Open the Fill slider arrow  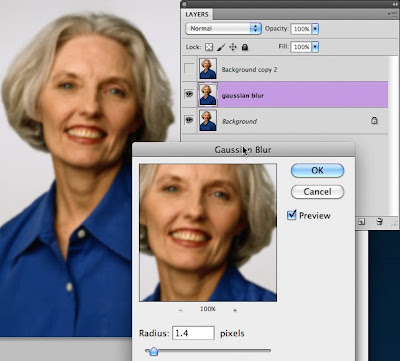(315, 47)
